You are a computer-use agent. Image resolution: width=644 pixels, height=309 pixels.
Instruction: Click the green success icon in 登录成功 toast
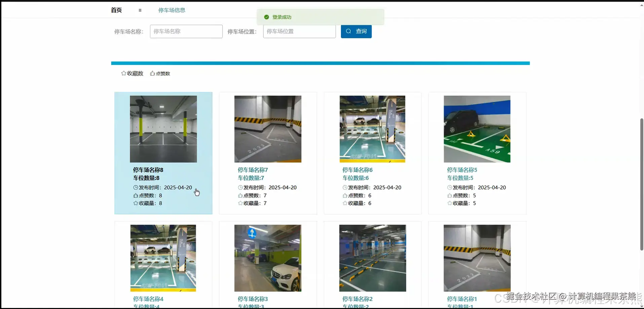coord(266,17)
